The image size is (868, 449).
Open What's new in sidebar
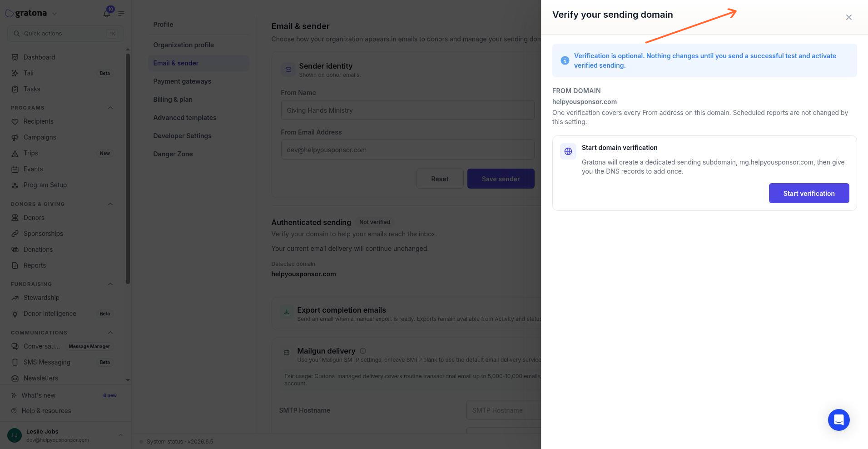(x=39, y=395)
